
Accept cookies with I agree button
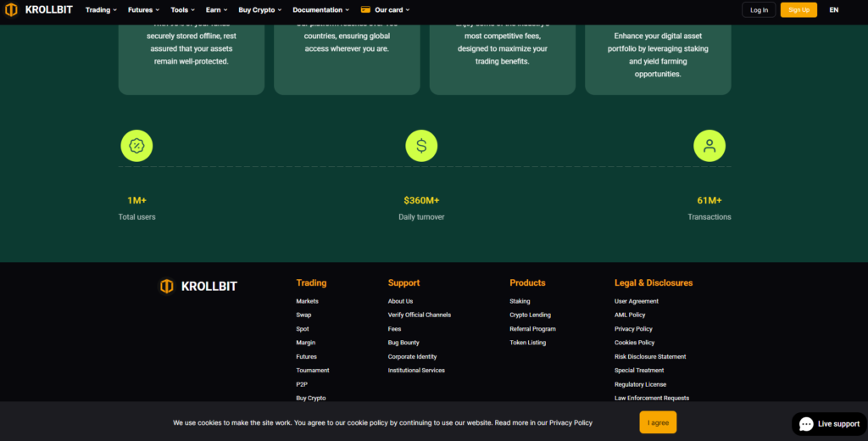658,422
